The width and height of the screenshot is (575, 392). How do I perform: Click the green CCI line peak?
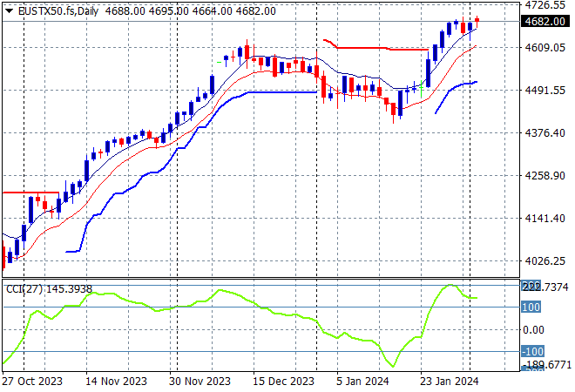(x=450, y=285)
